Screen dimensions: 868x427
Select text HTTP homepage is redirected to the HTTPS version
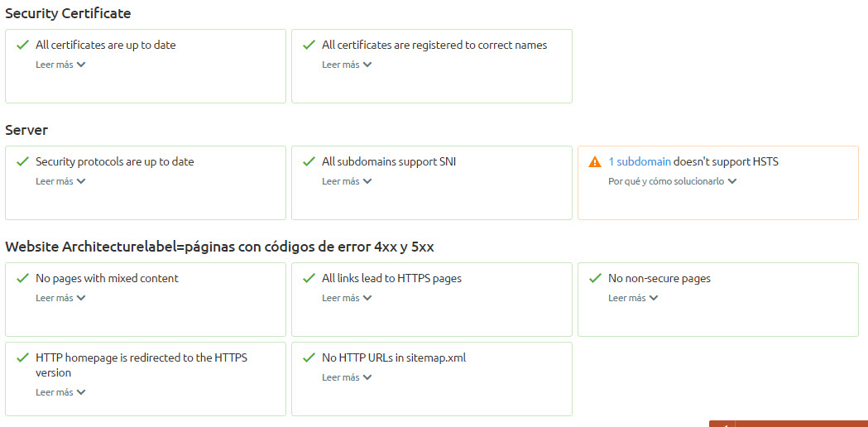141,366
